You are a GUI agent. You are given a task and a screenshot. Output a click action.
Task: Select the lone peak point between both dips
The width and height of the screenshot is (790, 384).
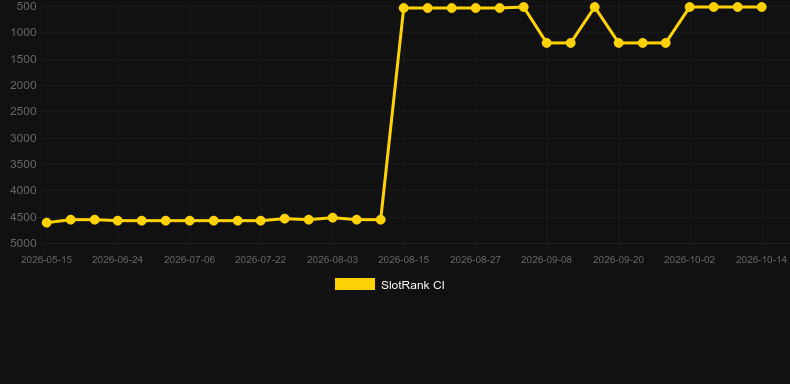595,7
